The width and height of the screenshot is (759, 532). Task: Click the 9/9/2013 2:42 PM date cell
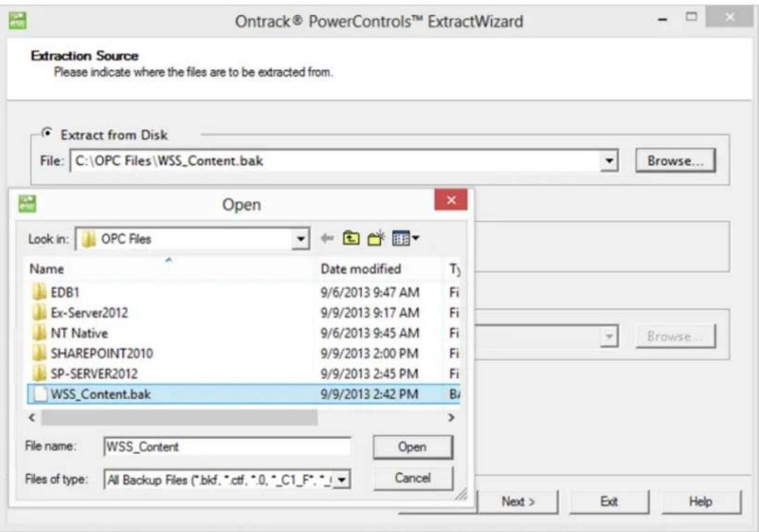pos(369,394)
